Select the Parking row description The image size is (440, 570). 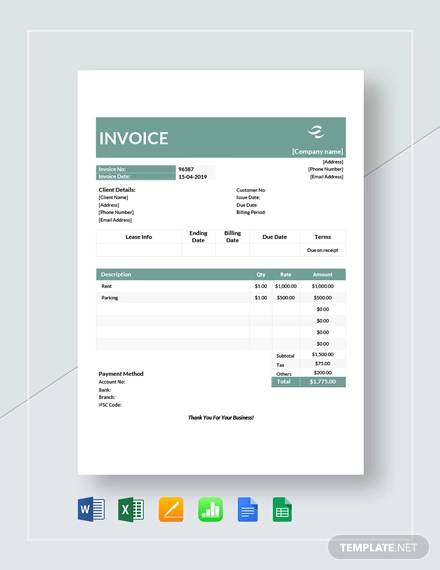[x=110, y=298]
